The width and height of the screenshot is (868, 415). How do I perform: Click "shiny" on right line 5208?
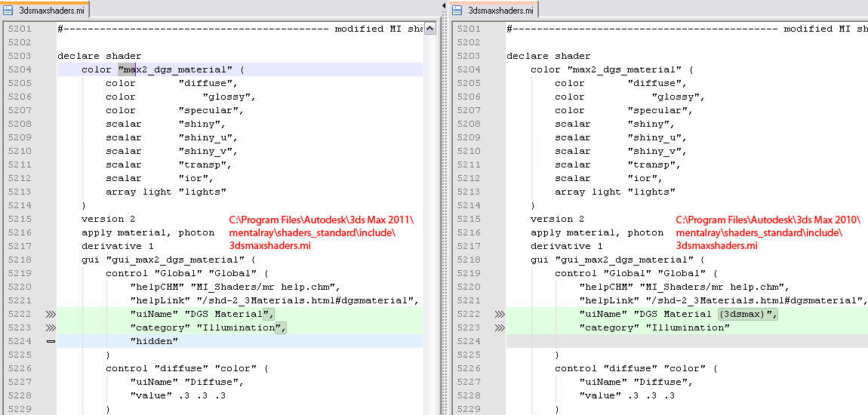(x=648, y=124)
